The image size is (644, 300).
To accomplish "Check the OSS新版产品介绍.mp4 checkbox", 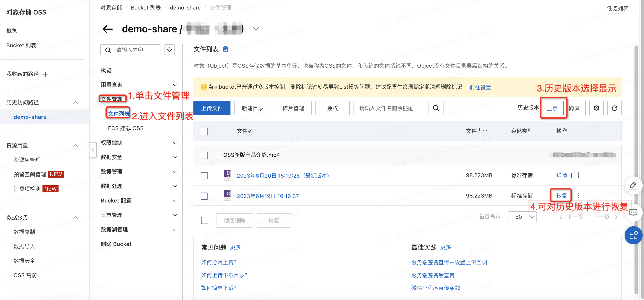I will tap(204, 155).
